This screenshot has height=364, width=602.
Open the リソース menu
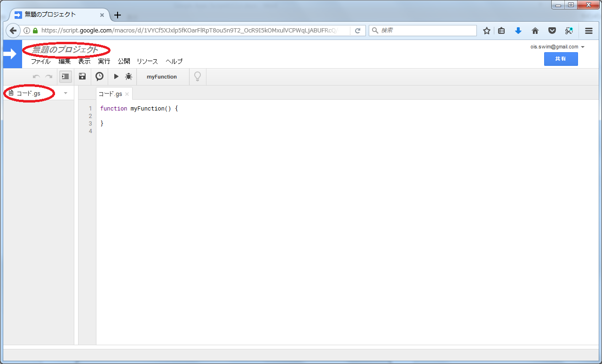(x=147, y=61)
